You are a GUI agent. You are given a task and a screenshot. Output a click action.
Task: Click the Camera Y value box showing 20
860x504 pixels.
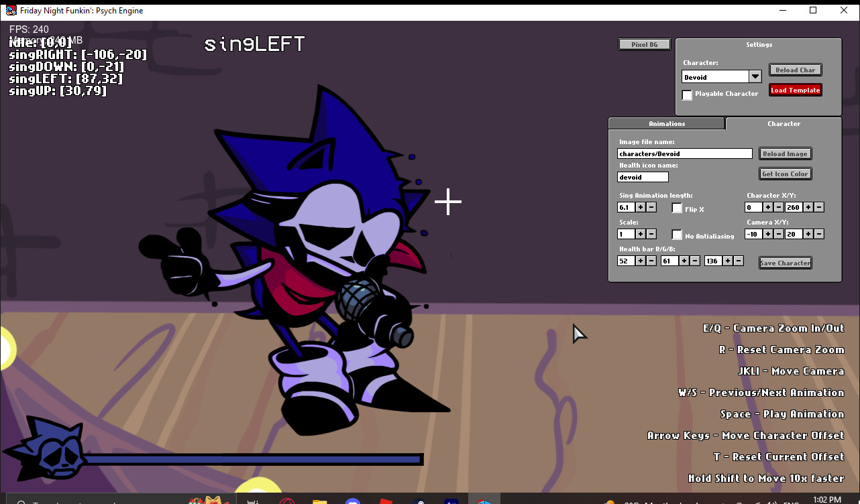(x=794, y=234)
